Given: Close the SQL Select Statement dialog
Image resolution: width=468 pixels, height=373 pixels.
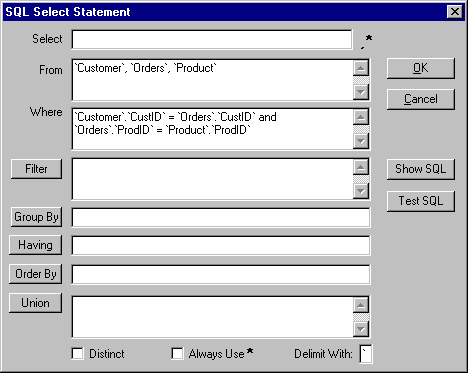Looking at the screenshot, I should pyautogui.click(x=455, y=12).
